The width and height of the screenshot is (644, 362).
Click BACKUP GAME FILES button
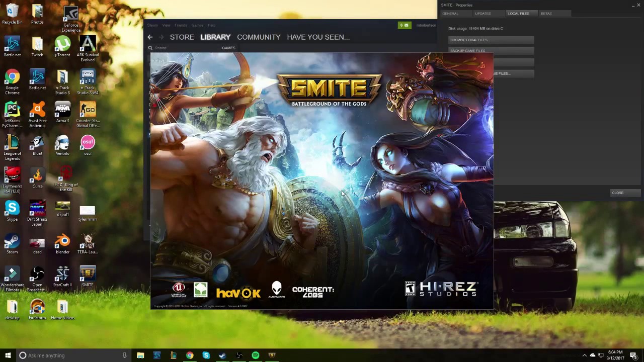[491, 51]
